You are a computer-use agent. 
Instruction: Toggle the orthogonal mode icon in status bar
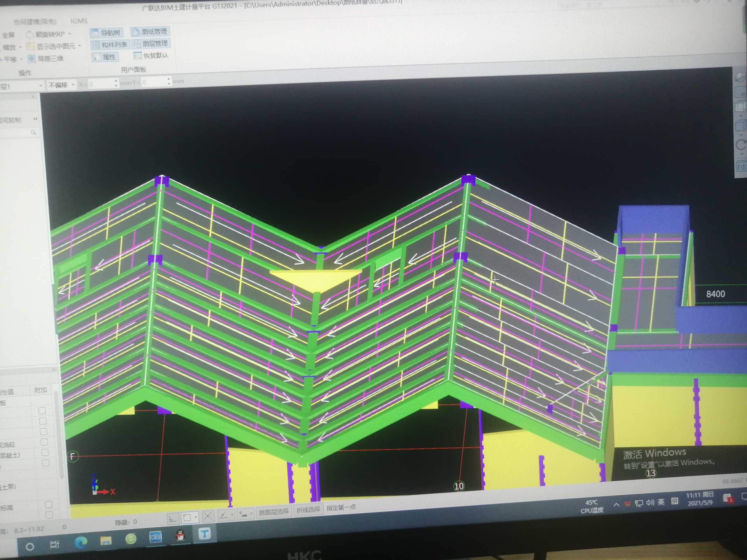click(x=173, y=519)
